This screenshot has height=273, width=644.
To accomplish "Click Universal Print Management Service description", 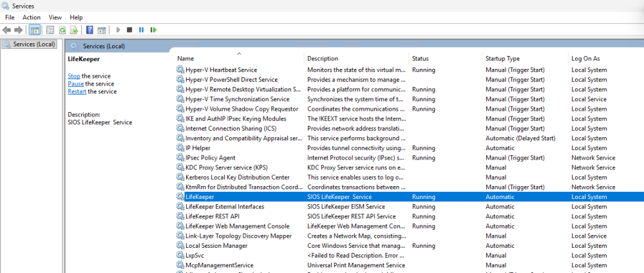I will (356, 265).
